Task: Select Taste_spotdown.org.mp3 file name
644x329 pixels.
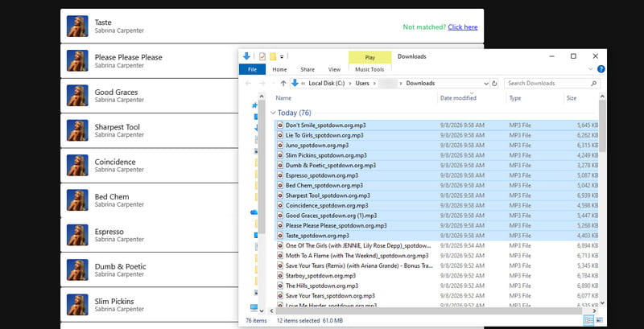Action: 317,236
